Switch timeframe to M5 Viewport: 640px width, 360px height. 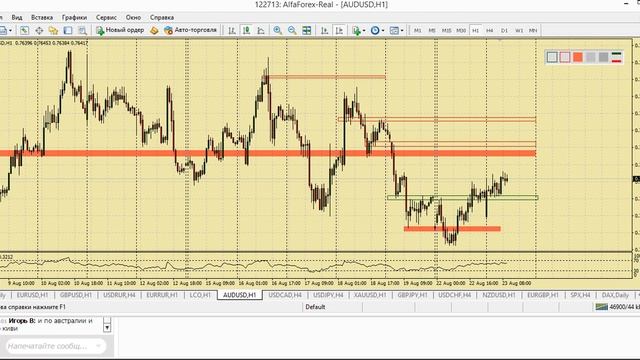coord(432,30)
